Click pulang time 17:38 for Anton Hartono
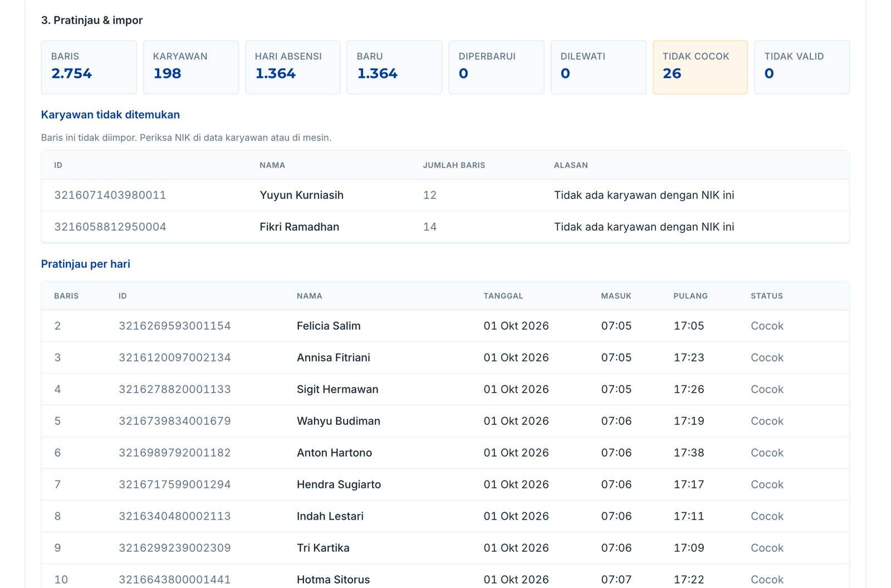 689,453
